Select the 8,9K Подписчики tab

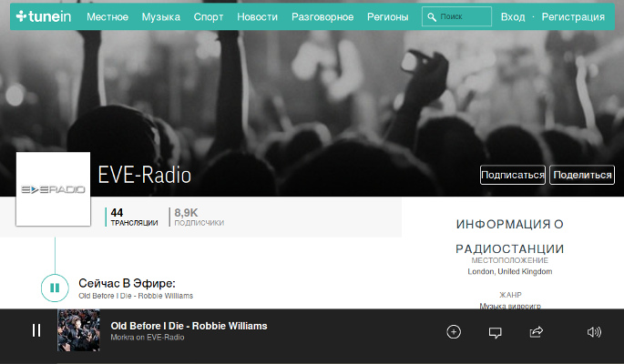click(199, 217)
